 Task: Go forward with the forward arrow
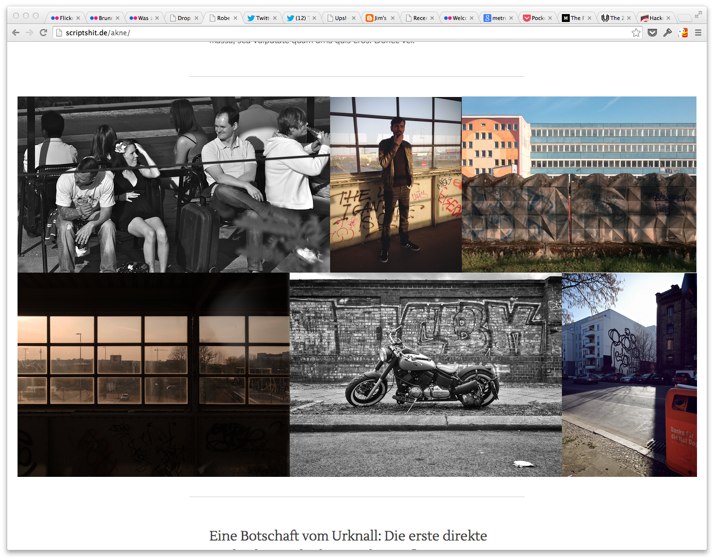(x=30, y=32)
